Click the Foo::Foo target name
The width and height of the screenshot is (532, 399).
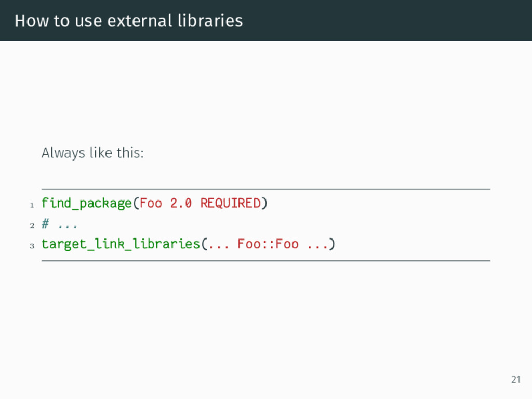click(x=268, y=244)
